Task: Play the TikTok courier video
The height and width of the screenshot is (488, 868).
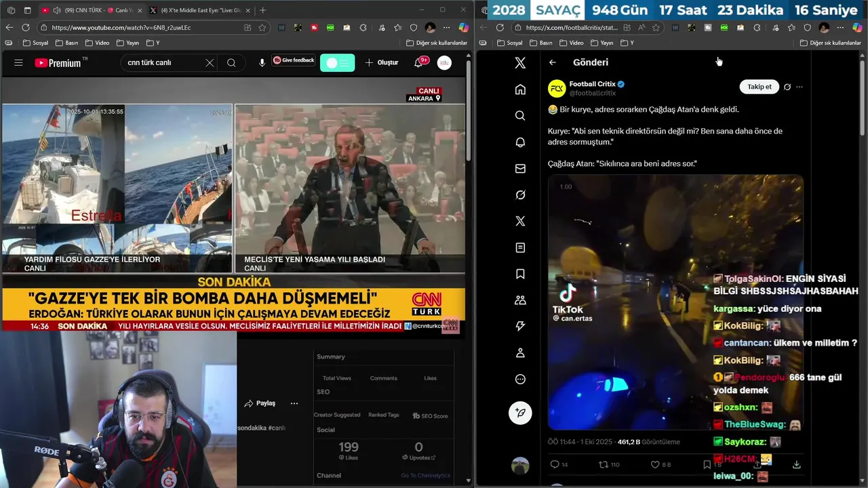Action: pos(675,302)
